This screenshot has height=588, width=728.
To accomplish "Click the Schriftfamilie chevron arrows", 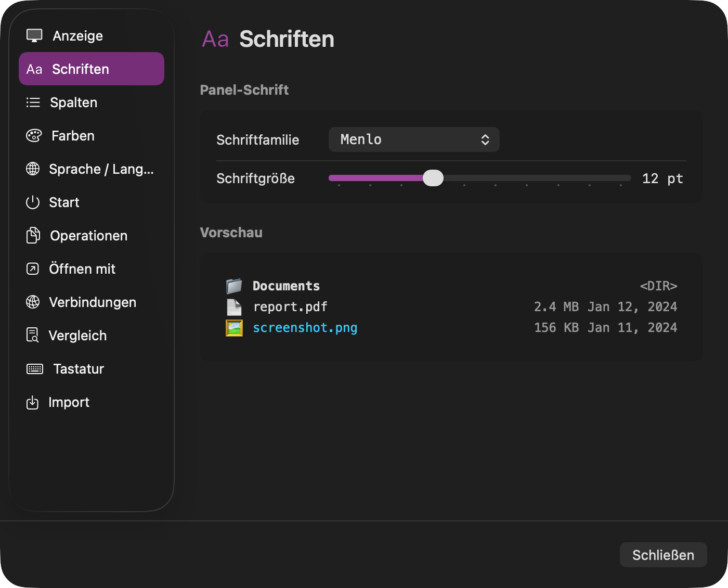I will coord(485,139).
